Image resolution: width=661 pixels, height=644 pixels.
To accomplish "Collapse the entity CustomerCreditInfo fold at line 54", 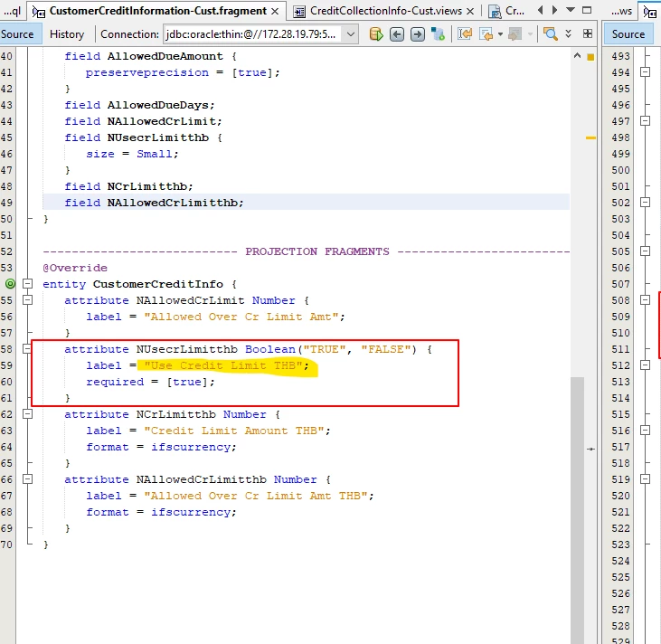I will point(27,284).
